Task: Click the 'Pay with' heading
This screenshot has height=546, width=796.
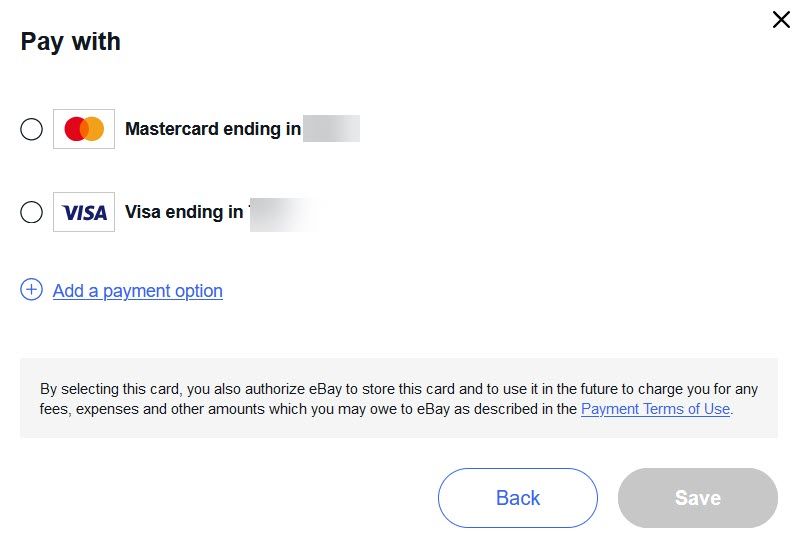Action: [71, 42]
